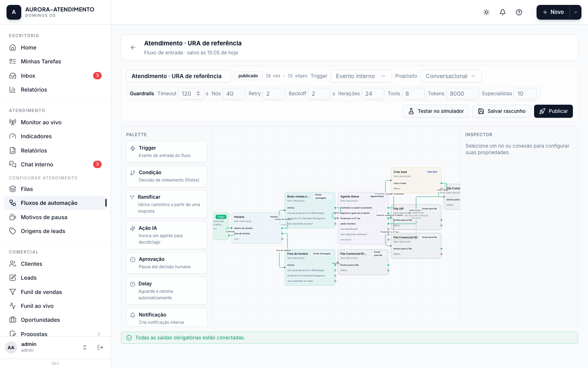The height and width of the screenshot is (368, 588).
Task: Click the Aprovação check circle icon
Action: tap(133, 260)
